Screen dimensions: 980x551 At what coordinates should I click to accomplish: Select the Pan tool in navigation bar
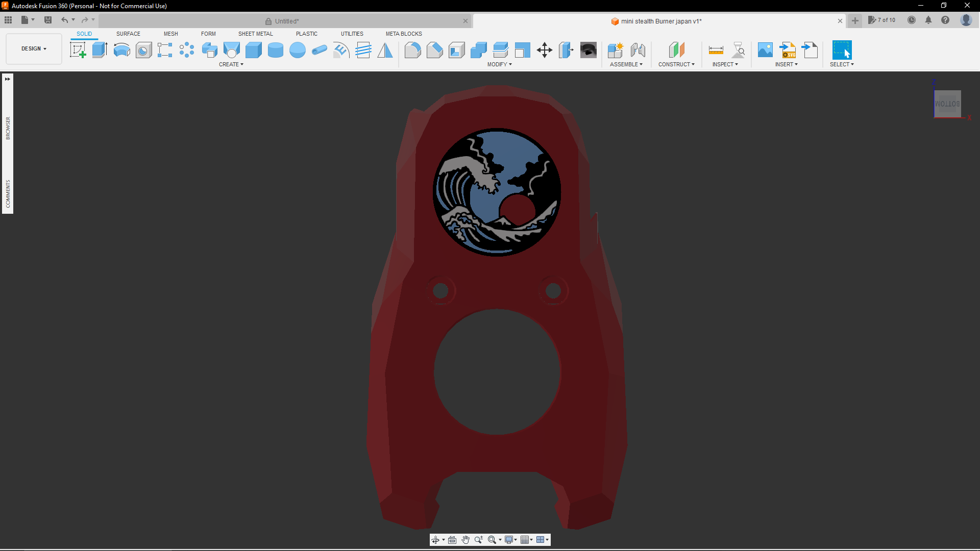(465, 539)
